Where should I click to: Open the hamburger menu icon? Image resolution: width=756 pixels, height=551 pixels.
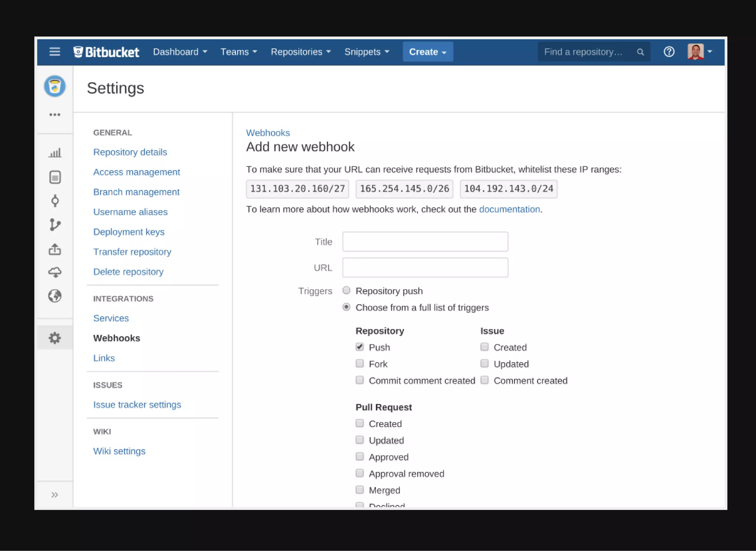tap(55, 52)
